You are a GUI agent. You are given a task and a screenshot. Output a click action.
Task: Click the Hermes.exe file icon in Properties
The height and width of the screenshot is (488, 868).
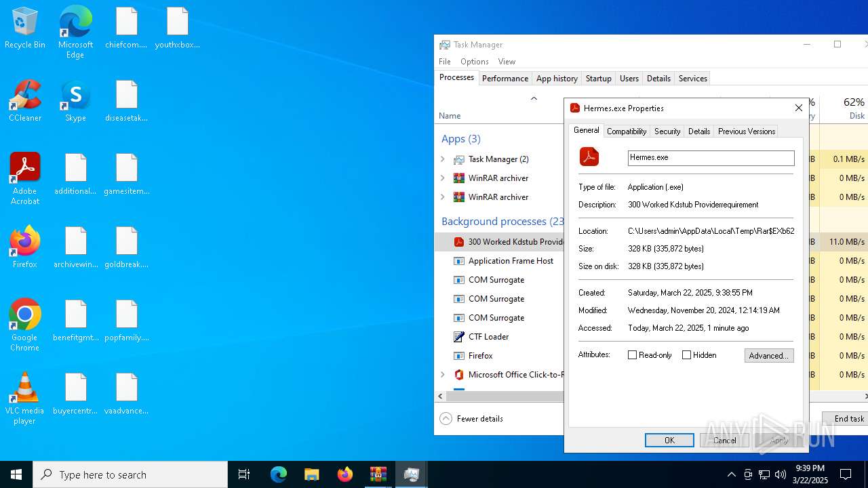coord(589,157)
